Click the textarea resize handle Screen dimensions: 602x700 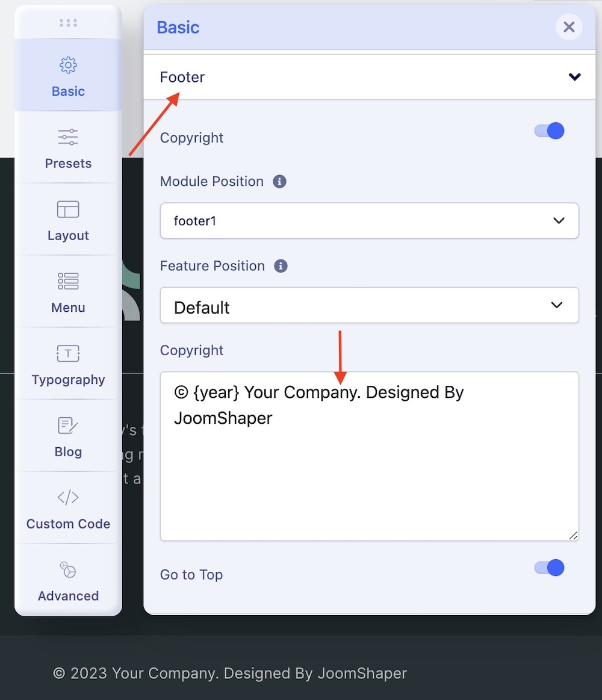click(573, 535)
